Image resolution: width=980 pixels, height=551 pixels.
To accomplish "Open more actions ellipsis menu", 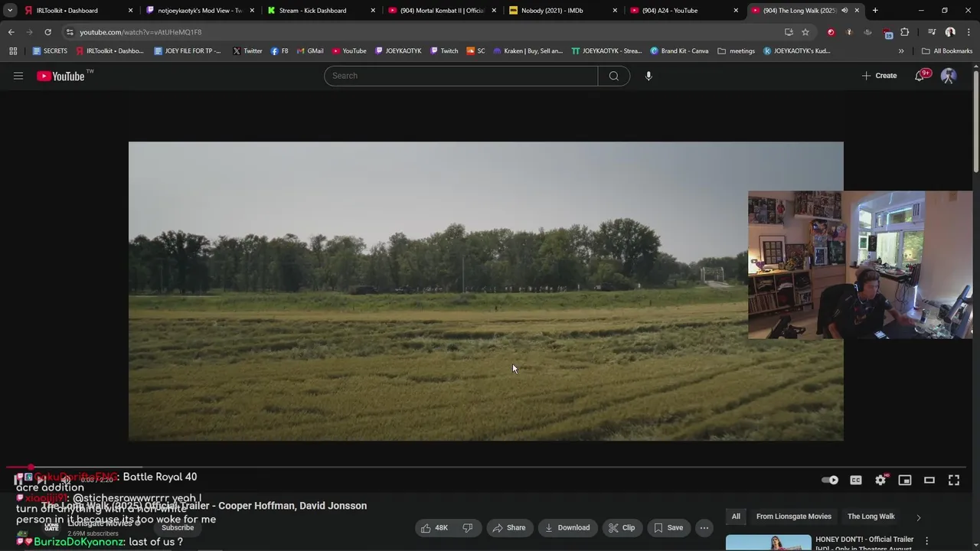I will click(704, 527).
